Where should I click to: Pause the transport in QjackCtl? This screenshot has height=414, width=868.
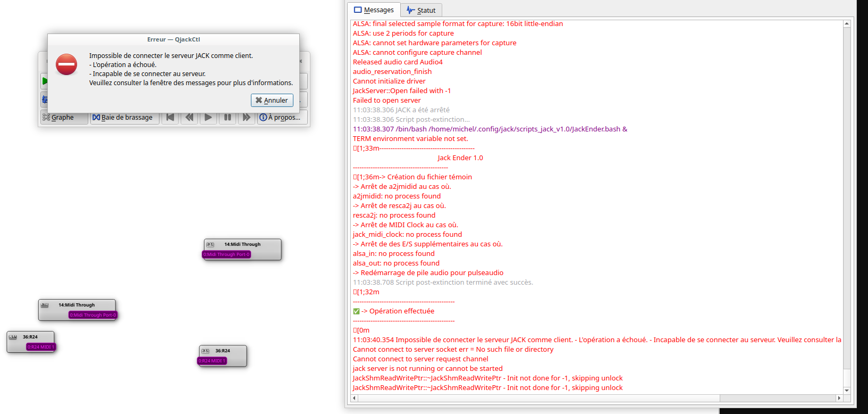point(227,117)
